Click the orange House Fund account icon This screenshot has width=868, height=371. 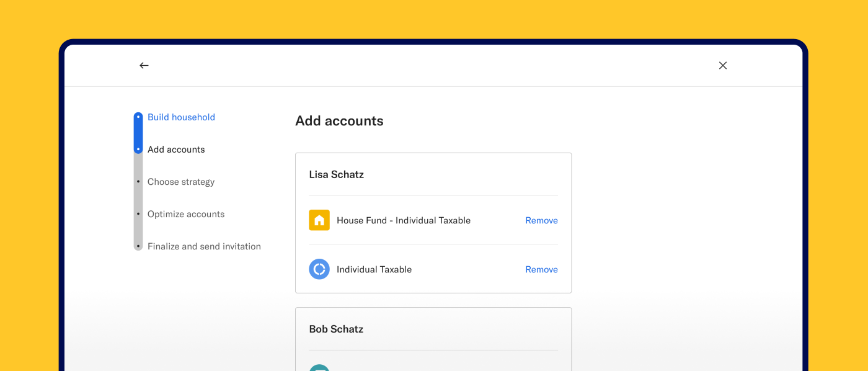[x=319, y=220]
